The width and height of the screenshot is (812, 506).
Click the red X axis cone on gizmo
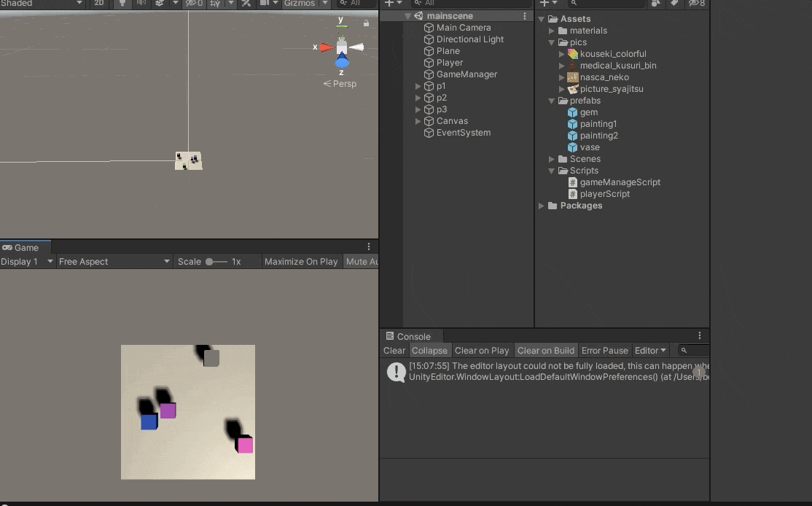327,47
